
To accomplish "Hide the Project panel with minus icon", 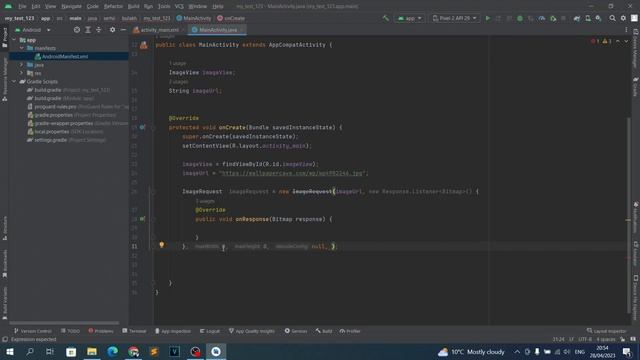I will [x=123, y=30].
